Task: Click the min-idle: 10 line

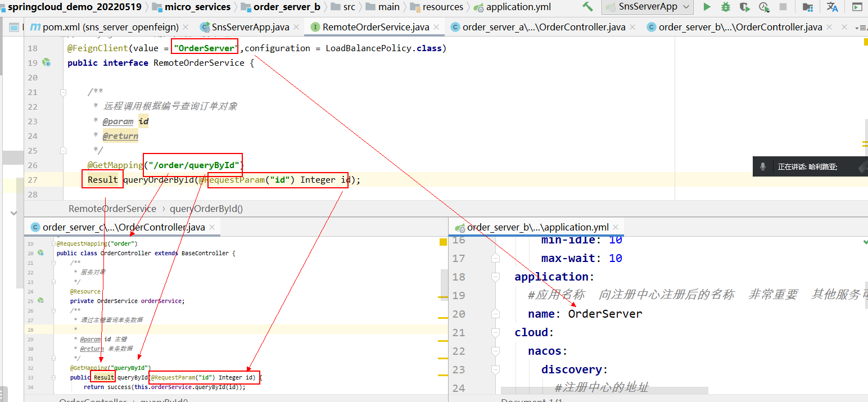Action: click(x=582, y=241)
